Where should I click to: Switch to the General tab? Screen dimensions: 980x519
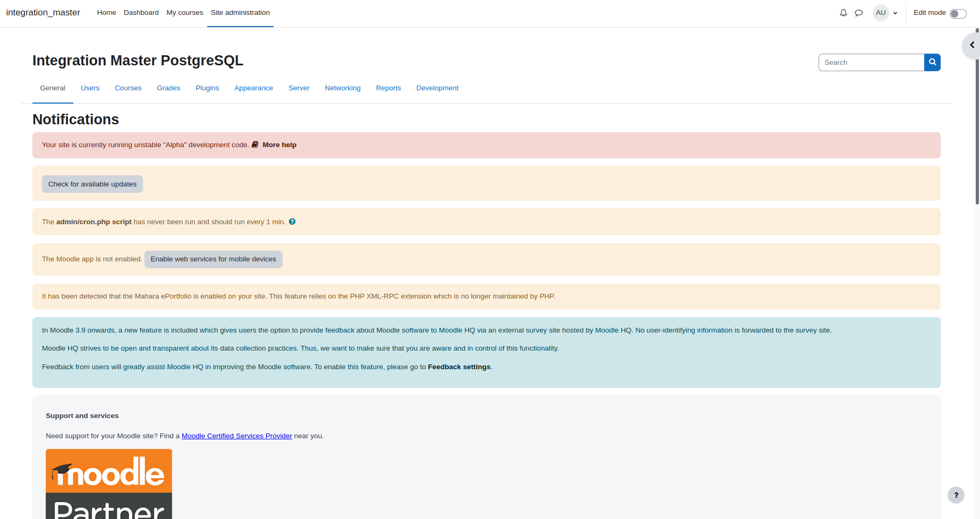point(53,88)
